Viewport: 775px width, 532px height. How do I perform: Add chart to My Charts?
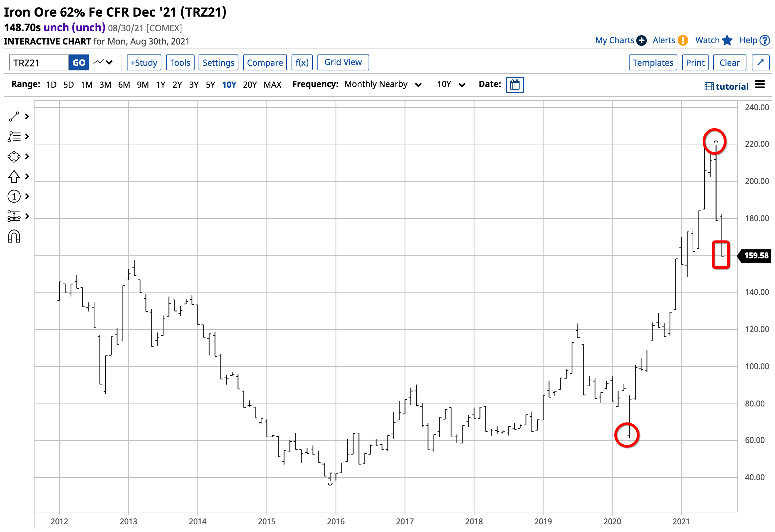621,41
